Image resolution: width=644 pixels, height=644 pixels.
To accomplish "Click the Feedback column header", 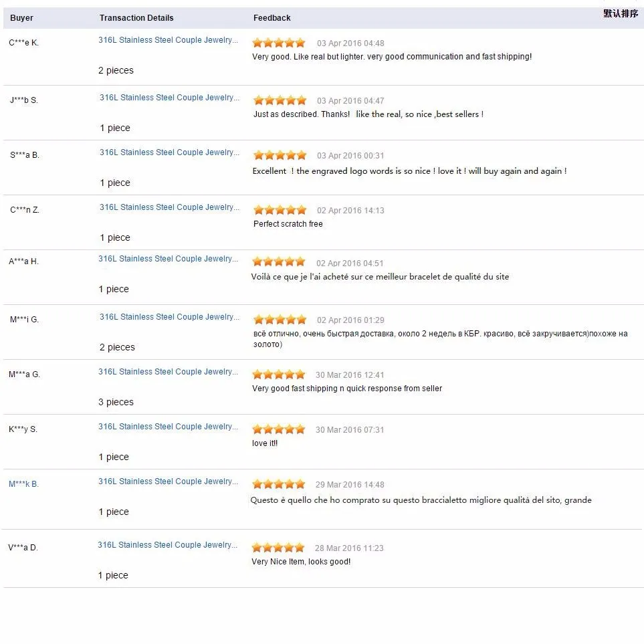I will click(272, 18).
